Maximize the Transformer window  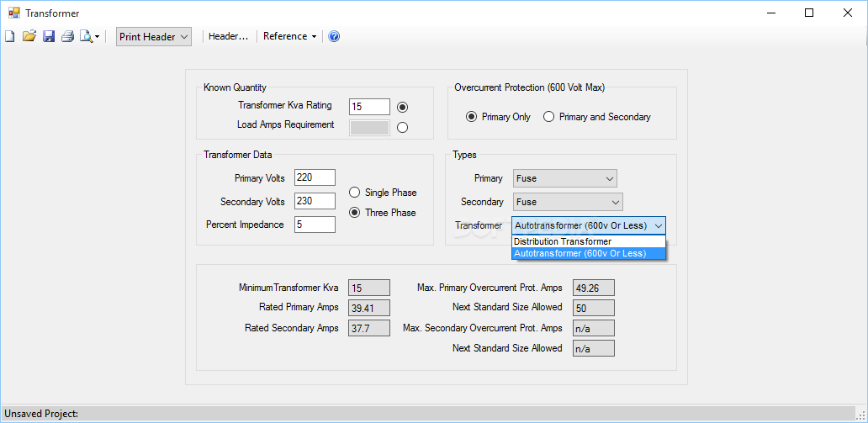pyautogui.click(x=809, y=13)
